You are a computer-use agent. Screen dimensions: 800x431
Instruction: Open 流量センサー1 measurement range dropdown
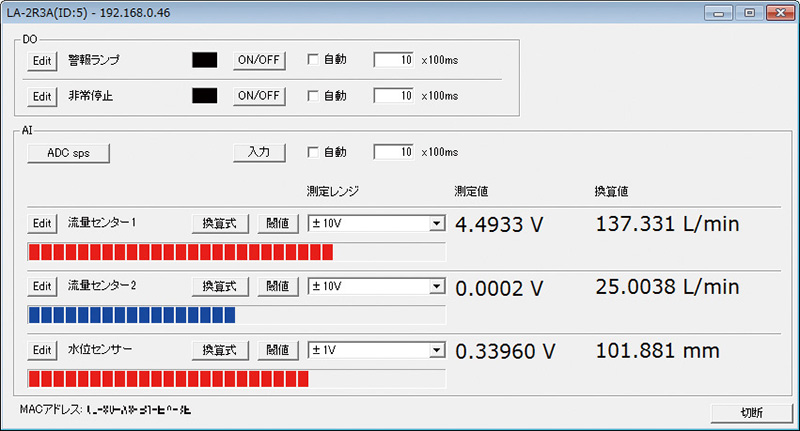436,224
